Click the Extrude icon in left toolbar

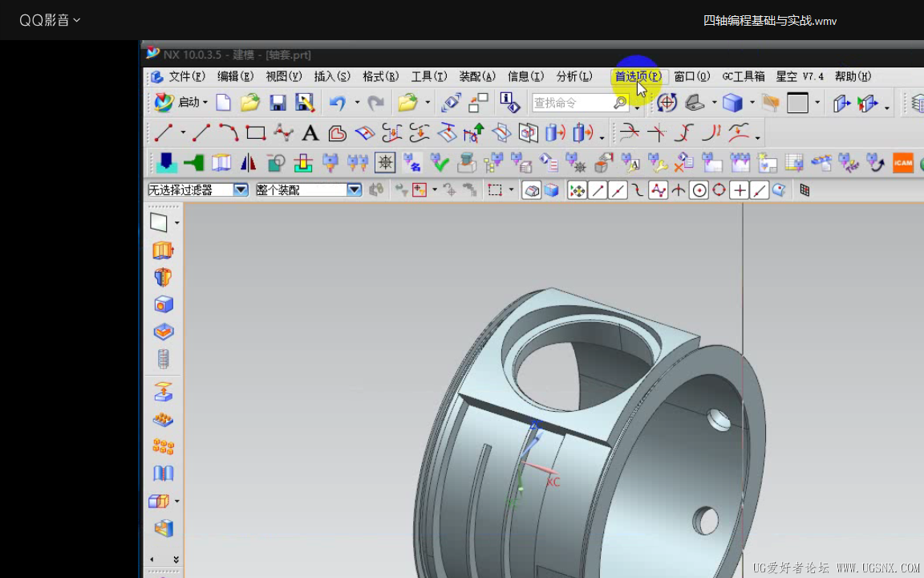tap(163, 250)
